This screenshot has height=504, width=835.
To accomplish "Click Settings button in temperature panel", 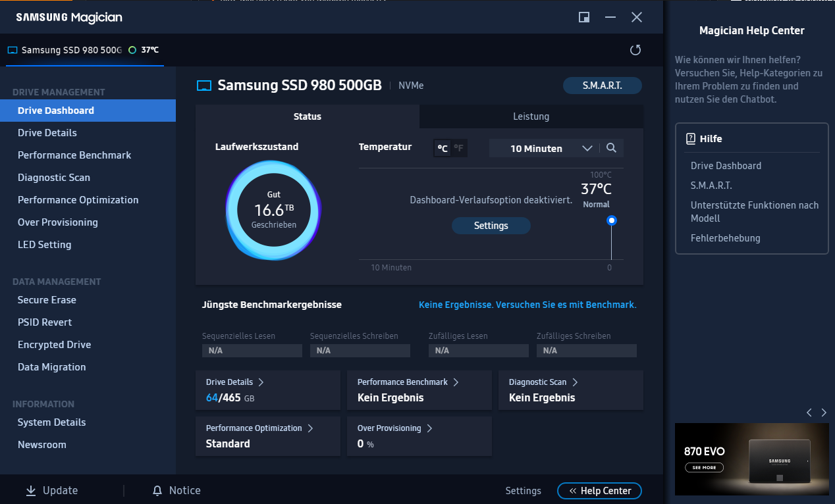I will pos(491,226).
